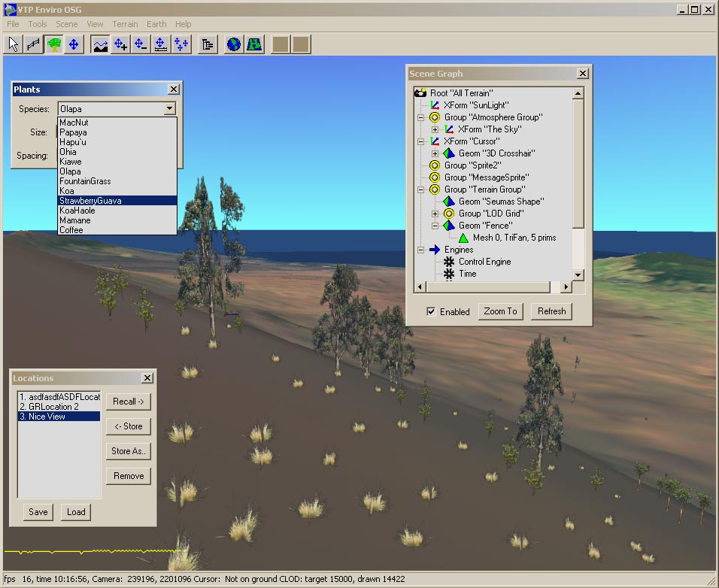Viewport: 719px width, 588px height.
Task: Expand the "LOD Grid" group node
Action: (435, 214)
